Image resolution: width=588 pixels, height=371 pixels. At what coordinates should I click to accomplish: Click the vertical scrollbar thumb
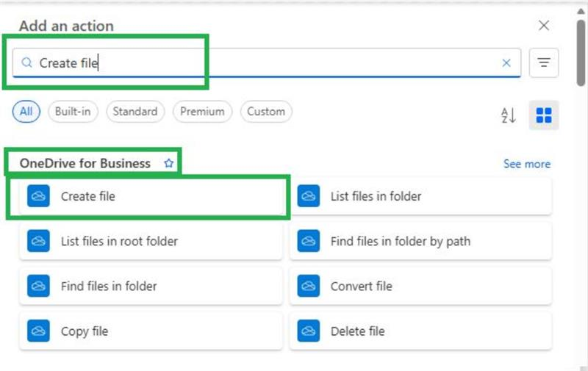click(x=581, y=53)
